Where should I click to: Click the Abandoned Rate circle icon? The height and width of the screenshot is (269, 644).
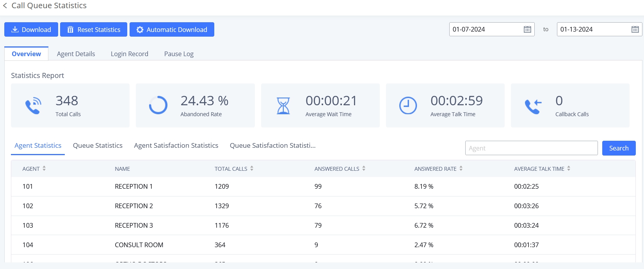tap(158, 105)
